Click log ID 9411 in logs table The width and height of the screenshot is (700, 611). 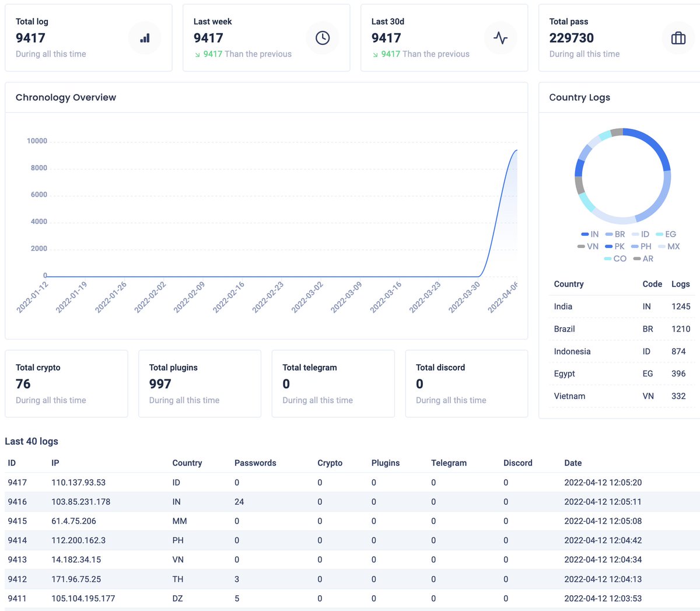[17, 599]
